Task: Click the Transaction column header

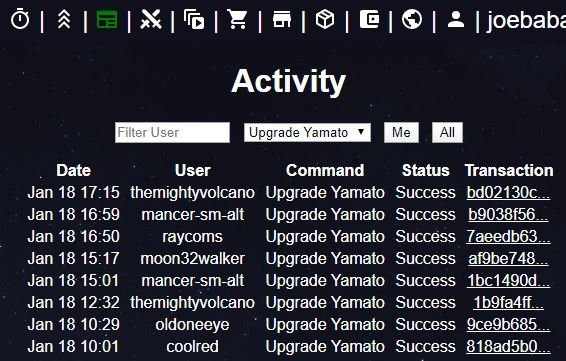Action: [x=509, y=170]
